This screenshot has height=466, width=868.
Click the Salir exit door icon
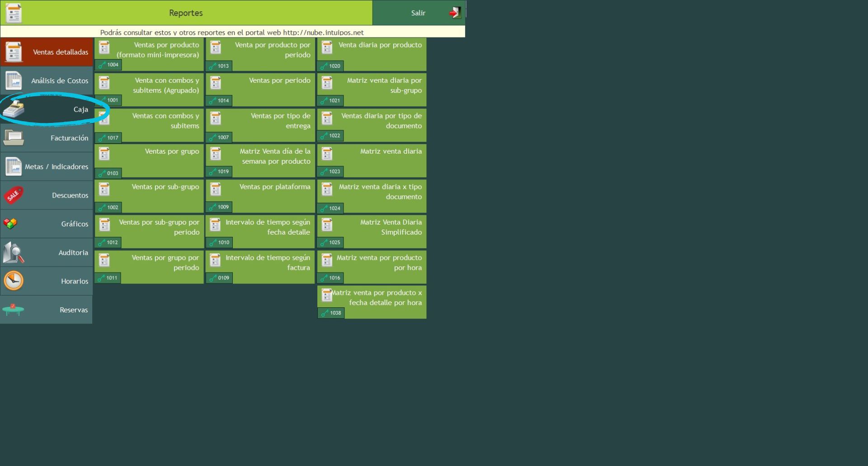click(454, 13)
